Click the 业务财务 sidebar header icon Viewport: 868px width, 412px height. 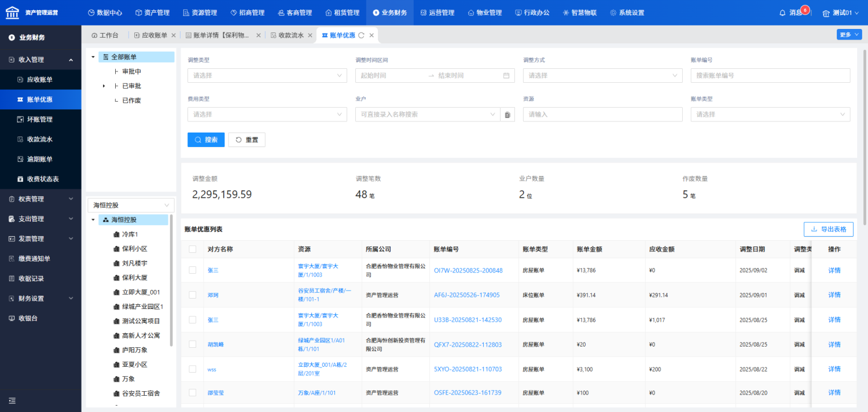pyautogui.click(x=12, y=38)
